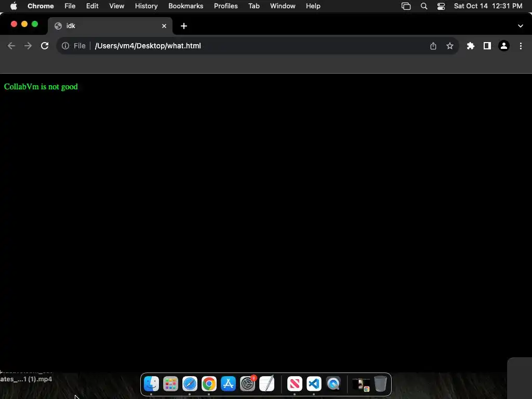Open the Bookmarks menu
The image size is (532, 399).
pos(186,6)
